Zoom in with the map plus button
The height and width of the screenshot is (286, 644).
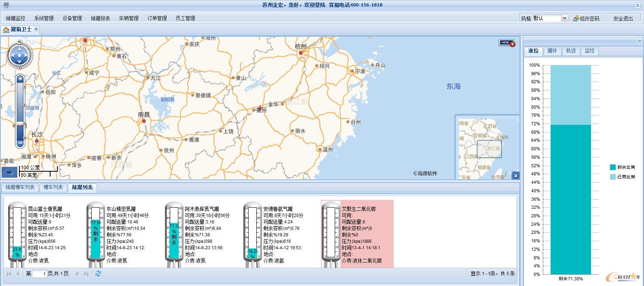[x=20, y=79]
